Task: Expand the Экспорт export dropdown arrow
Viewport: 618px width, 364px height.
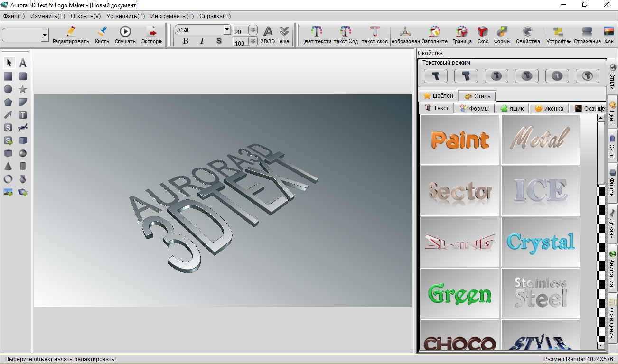Action: [160, 41]
